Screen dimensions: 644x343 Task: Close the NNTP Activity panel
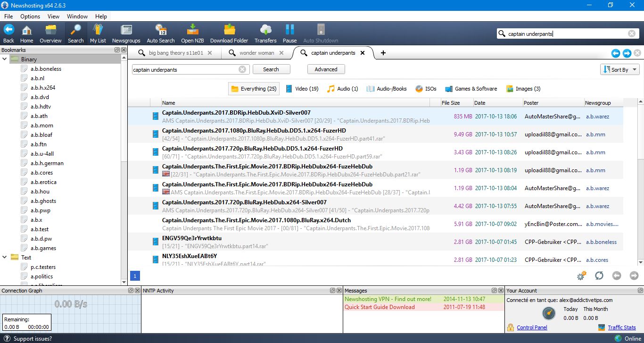tap(339, 291)
